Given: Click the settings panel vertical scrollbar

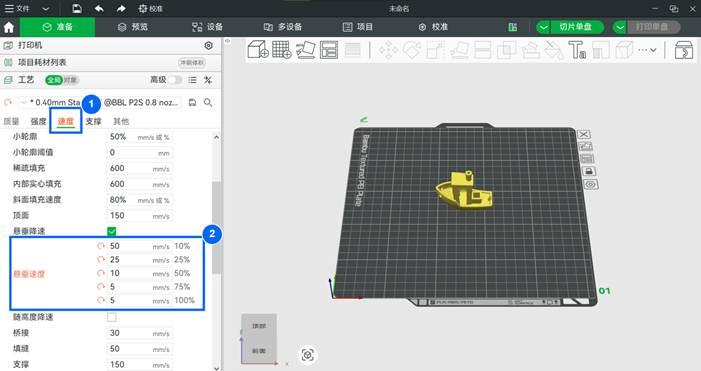Looking at the screenshot, I should (x=216, y=228).
